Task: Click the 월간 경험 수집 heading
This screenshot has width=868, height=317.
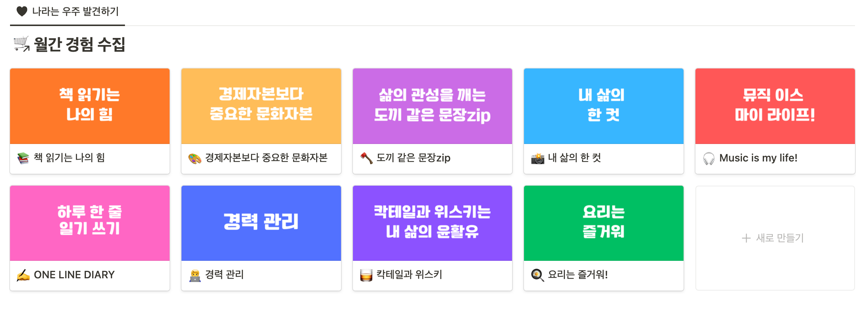Action: [x=80, y=45]
